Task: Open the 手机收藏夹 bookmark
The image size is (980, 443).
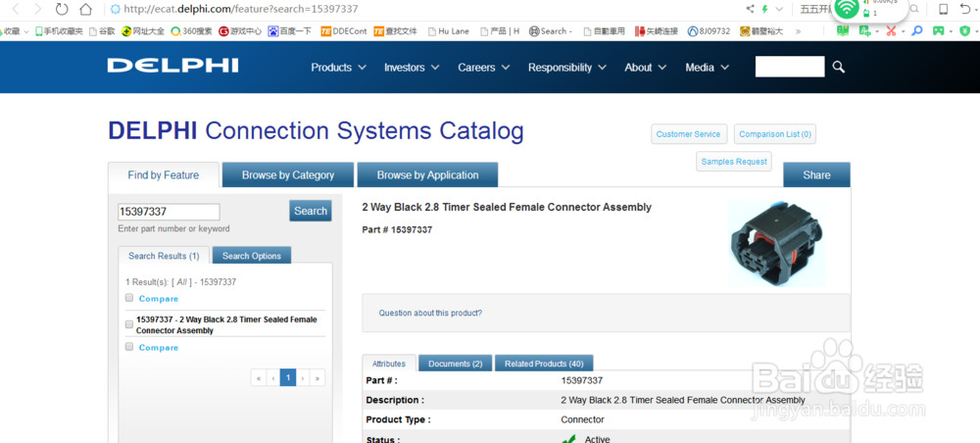Action: click(x=59, y=30)
